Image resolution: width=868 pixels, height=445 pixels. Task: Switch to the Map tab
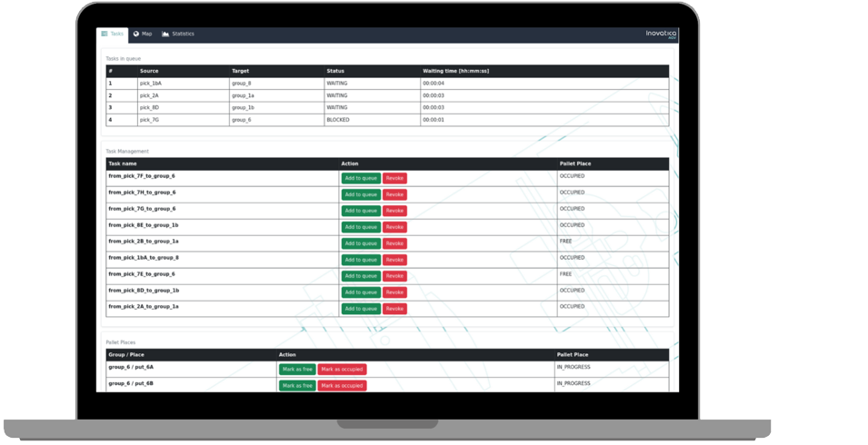click(x=143, y=34)
